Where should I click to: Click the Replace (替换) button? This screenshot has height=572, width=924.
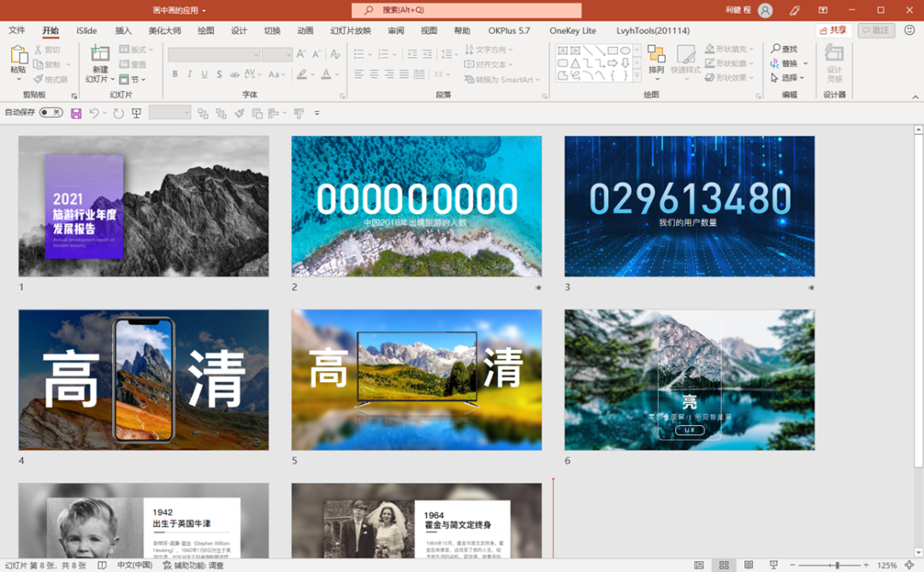coord(789,63)
